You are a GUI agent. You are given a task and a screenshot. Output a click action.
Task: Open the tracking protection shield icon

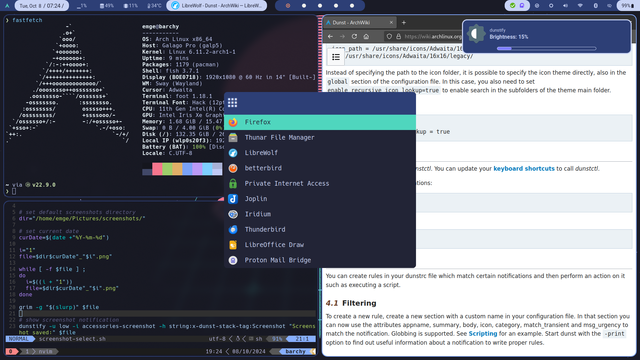(389, 36)
